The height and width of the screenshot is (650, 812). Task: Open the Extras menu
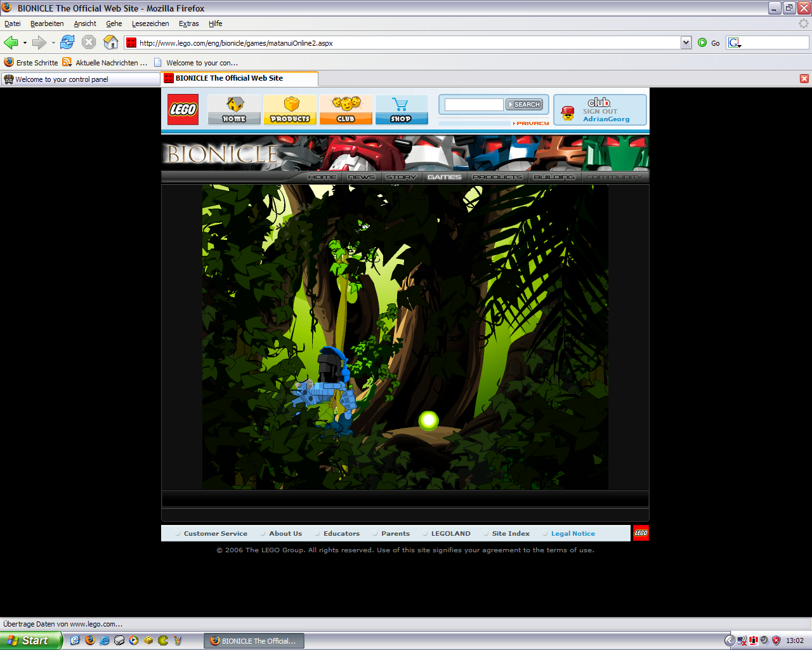click(189, 23)
